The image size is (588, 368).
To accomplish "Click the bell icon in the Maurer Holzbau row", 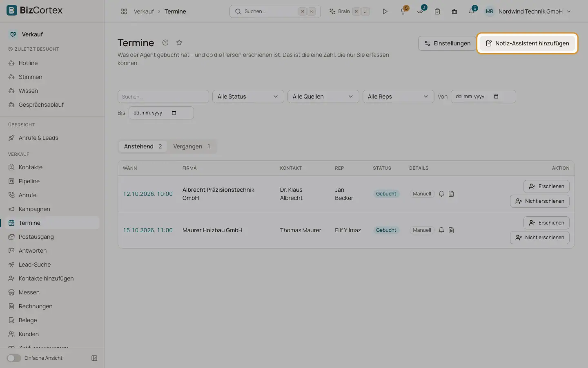I will 441,230.
